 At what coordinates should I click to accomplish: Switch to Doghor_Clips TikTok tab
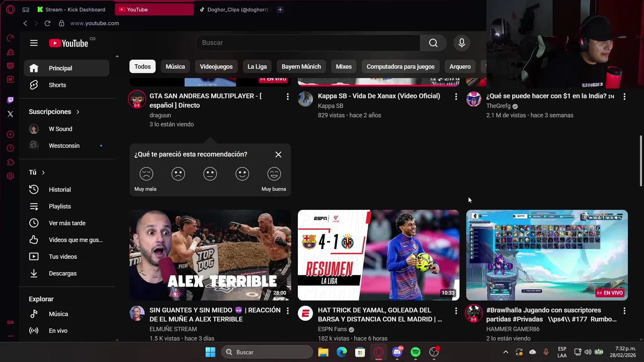233,10
